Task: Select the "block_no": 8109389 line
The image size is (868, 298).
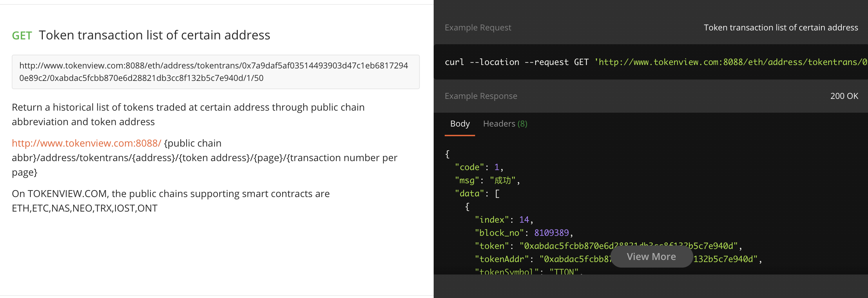Action: pos(524,233)
